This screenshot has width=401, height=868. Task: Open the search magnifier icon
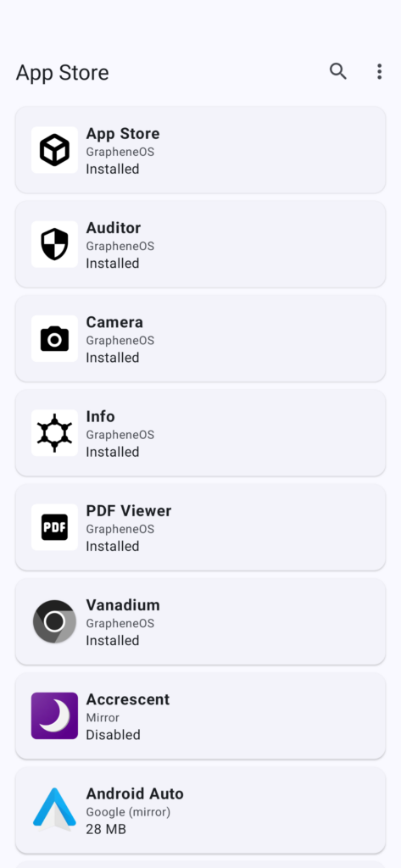(338, 71)
